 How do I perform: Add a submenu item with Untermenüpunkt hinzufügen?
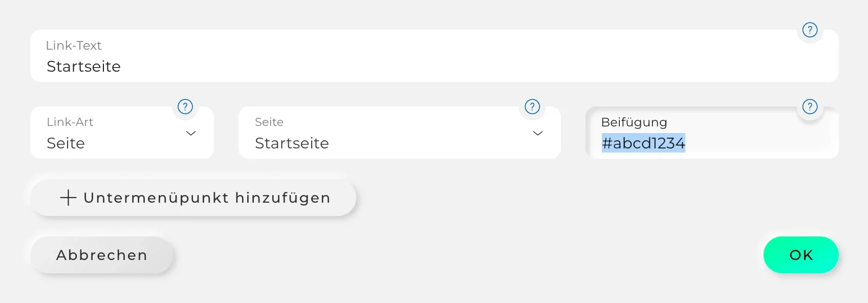[x=193, y=198]
